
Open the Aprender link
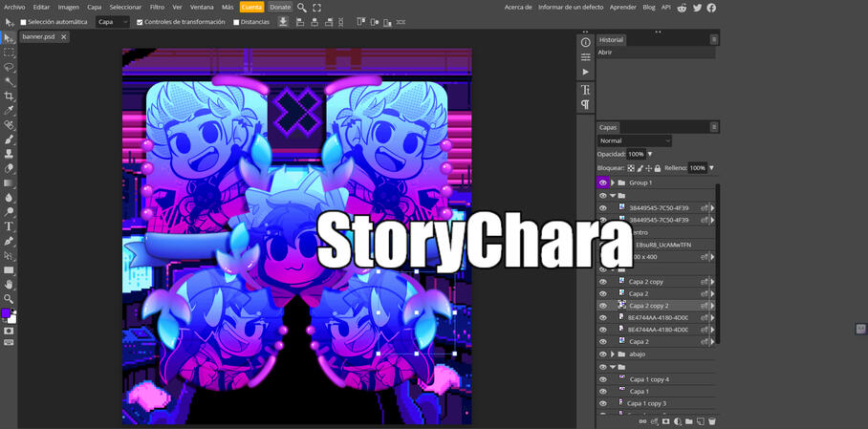(623, 7)
